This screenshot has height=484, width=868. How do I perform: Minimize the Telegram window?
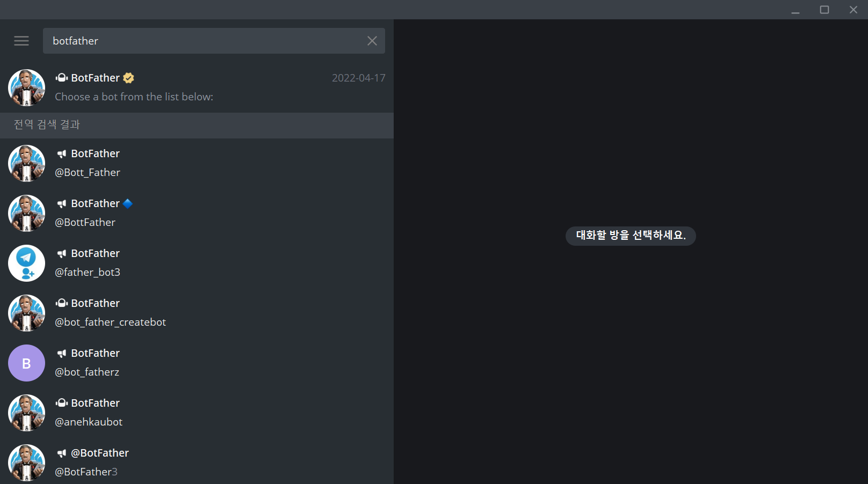(795, 10)
